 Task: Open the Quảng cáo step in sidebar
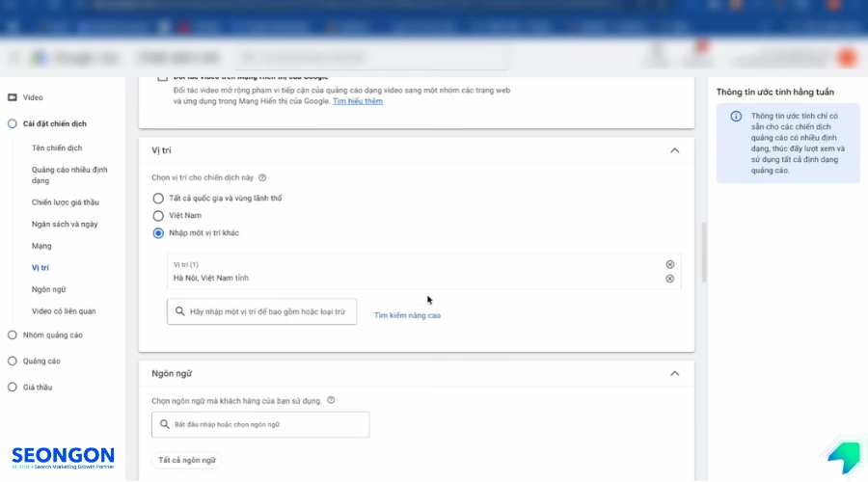[41, 361]
